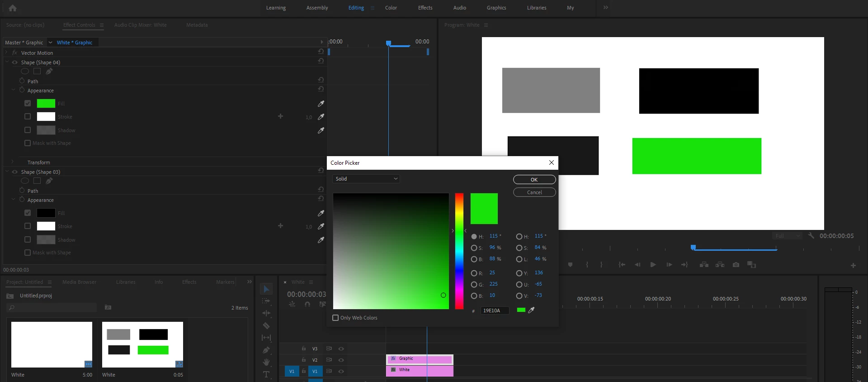Switch to Color workspace
Screen dimensions: 868x382
click(x=391, y=8)
